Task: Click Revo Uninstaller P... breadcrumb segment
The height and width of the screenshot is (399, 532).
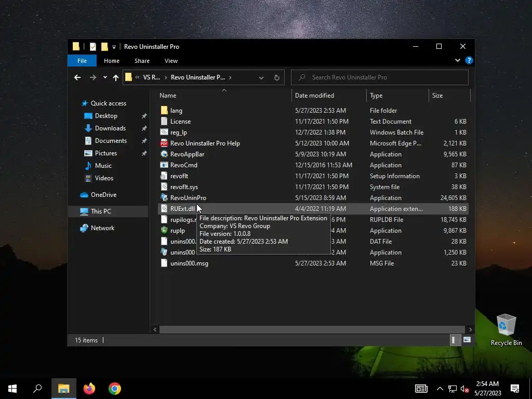Action: [198, 77]
